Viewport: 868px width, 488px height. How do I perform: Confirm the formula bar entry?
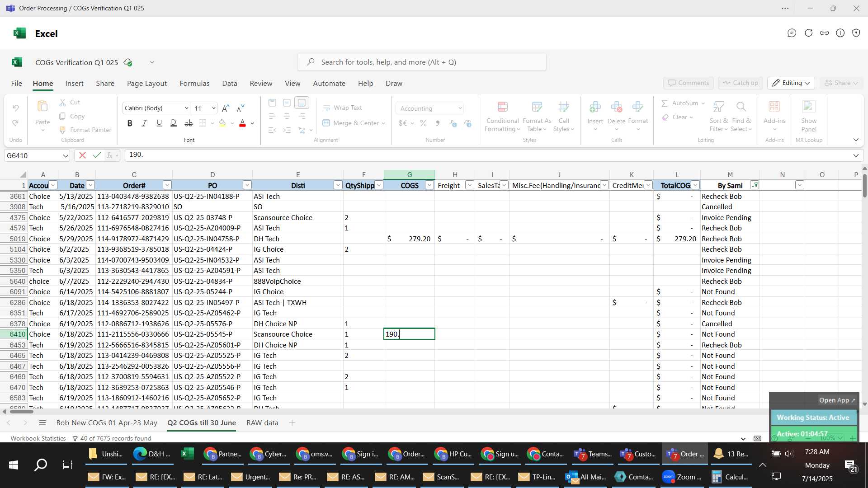point(96,155)
